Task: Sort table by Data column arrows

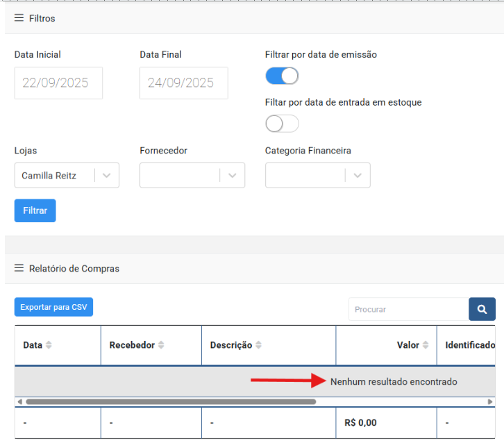Action: pos(49,345)
